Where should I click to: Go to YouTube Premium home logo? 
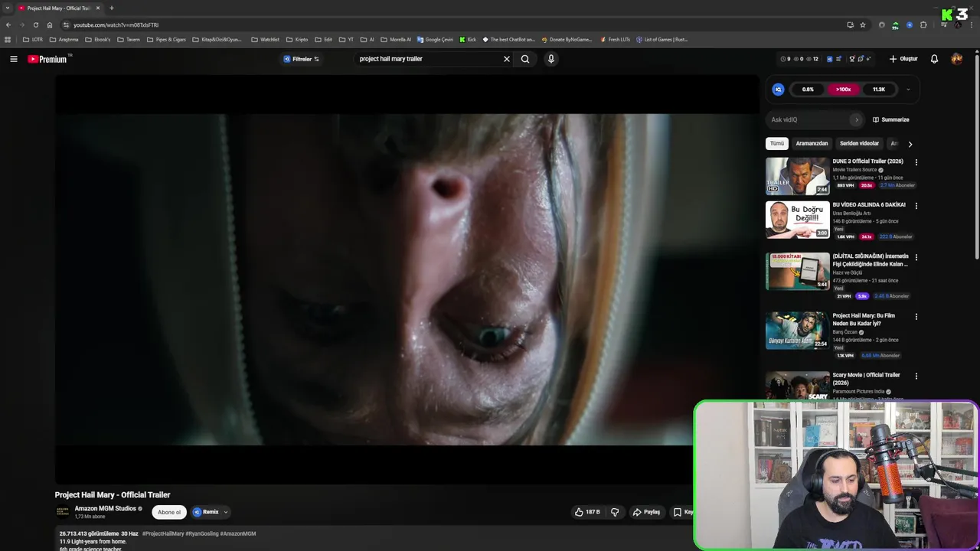coord(47,59)
